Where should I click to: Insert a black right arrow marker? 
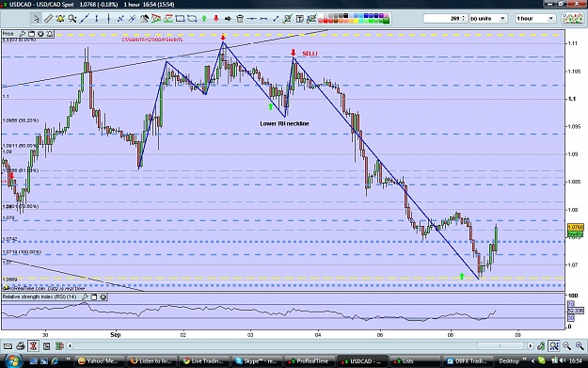tap(228, 19)
